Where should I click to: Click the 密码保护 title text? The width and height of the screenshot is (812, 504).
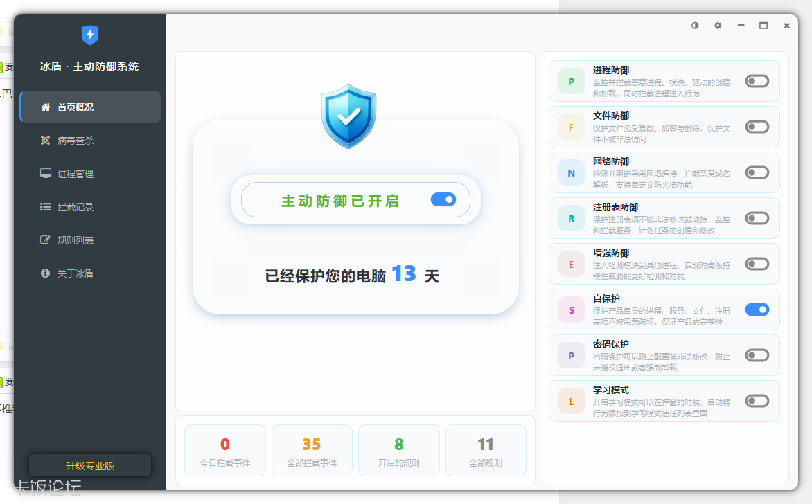click(x=611, y=344)
